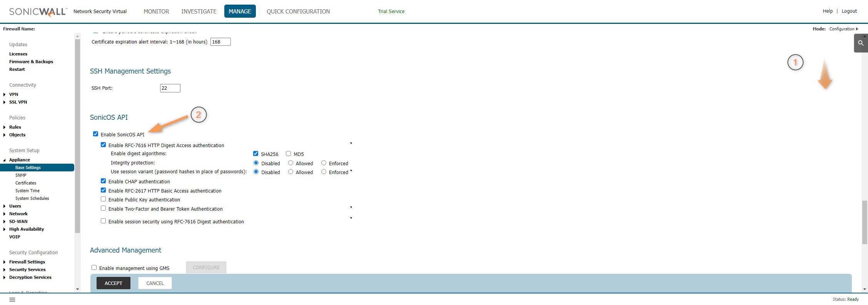Collapse the Appliance section
The image size is (868, 305).
(4, 160)
